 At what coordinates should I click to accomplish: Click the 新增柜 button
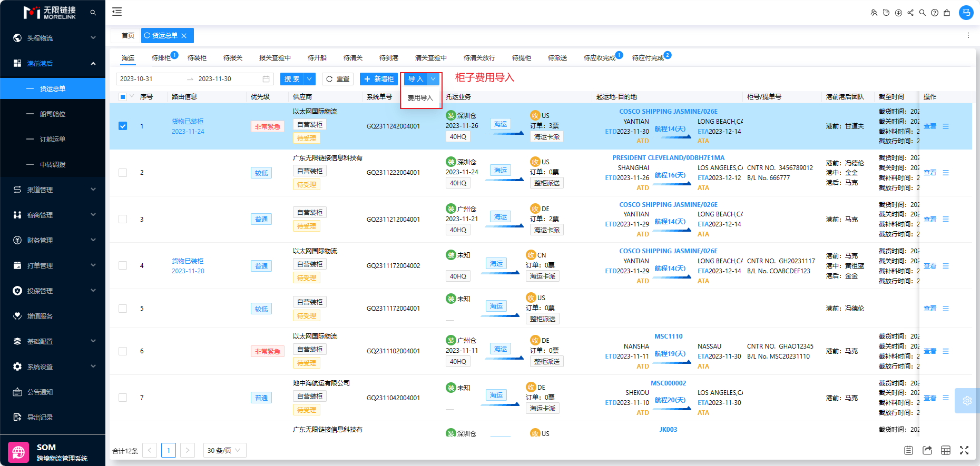click(379, 79)
